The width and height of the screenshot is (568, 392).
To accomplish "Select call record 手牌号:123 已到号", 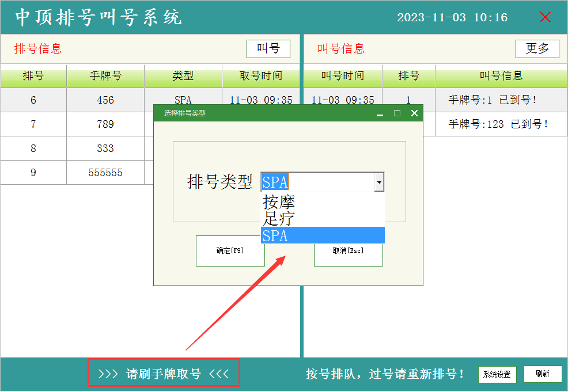I will [498, 124].
